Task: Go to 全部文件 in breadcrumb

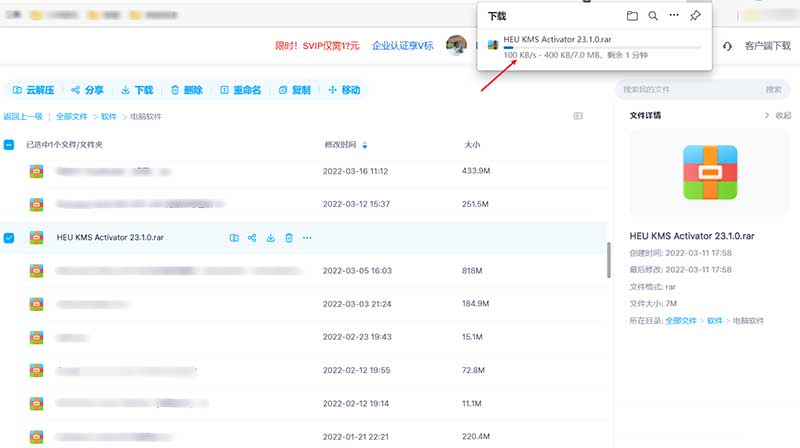Action: point(71,116)
